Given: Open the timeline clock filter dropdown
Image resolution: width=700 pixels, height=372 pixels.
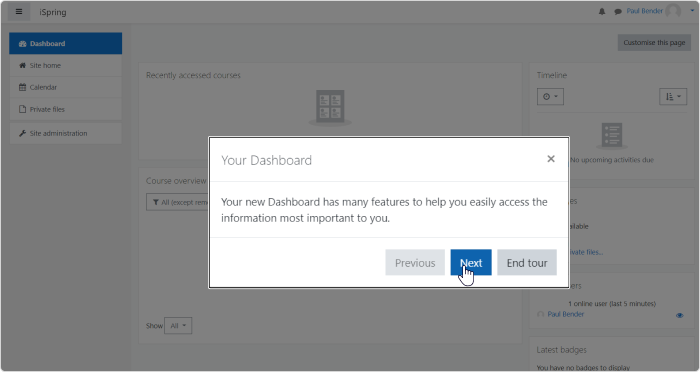Looking at the screenshot, I should tap(550, 96).
